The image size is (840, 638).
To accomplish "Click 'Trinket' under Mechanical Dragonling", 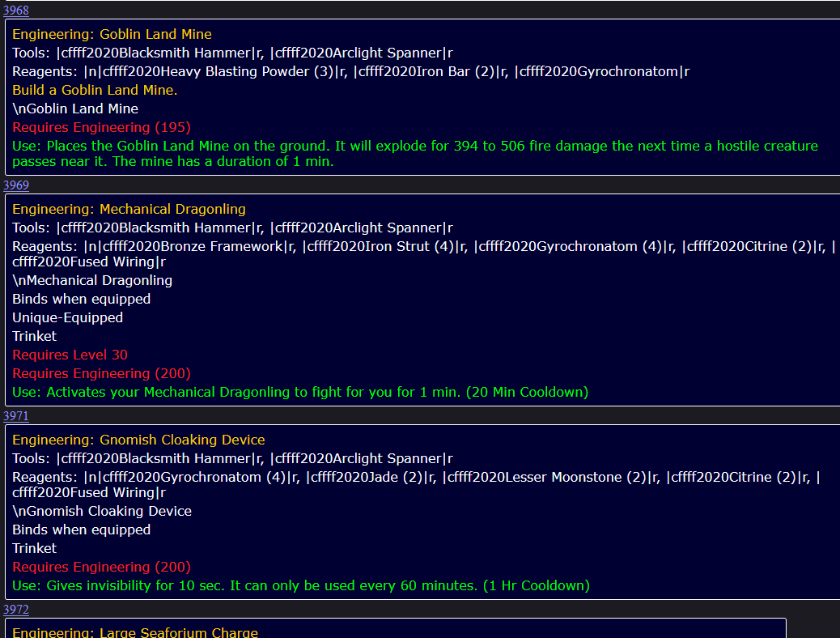I will tap(34, 337).
